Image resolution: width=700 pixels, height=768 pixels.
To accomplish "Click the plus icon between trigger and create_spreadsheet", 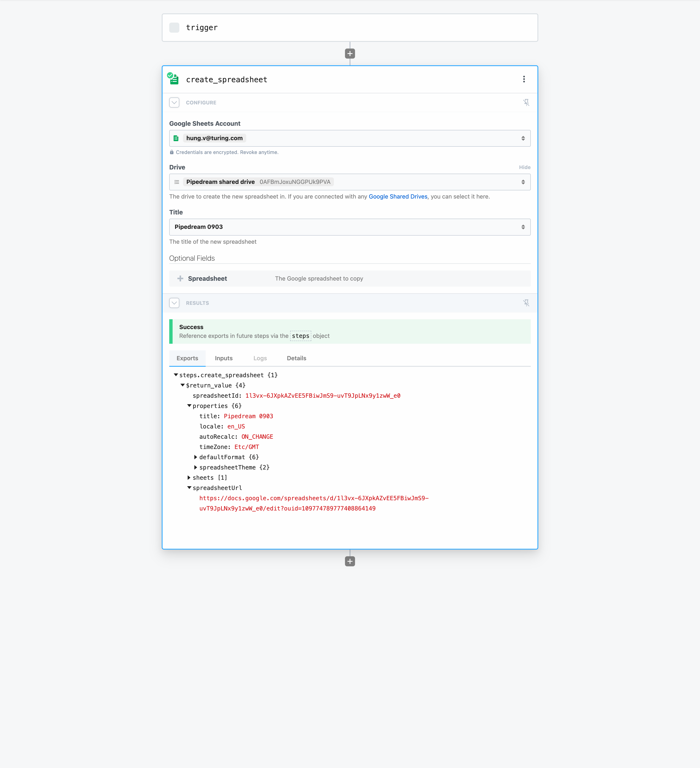I will click(350, 53).
